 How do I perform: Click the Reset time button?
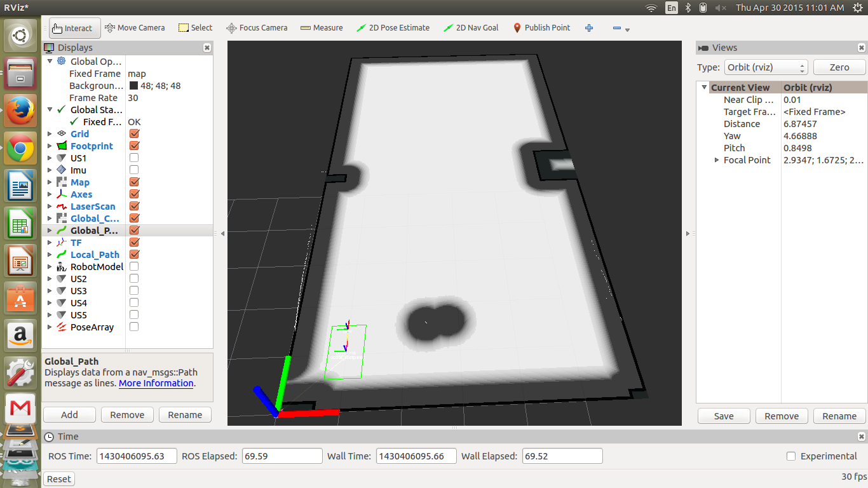[x=59, y=479]
